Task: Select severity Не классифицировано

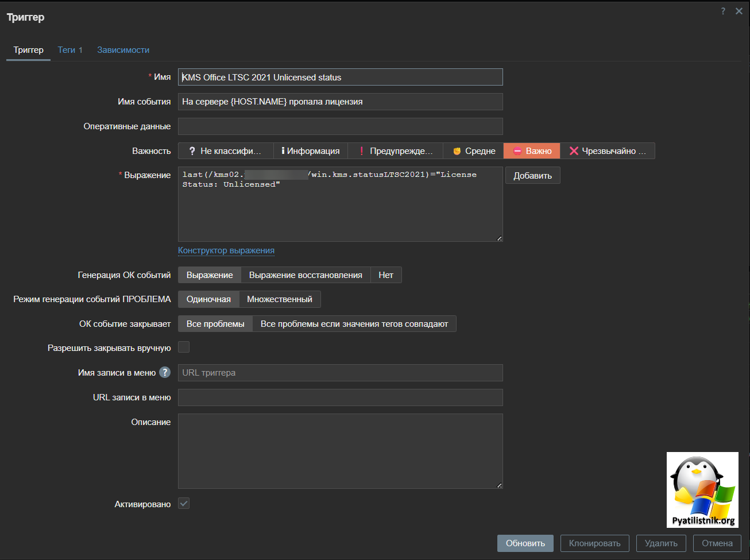Action: [226, 151]
